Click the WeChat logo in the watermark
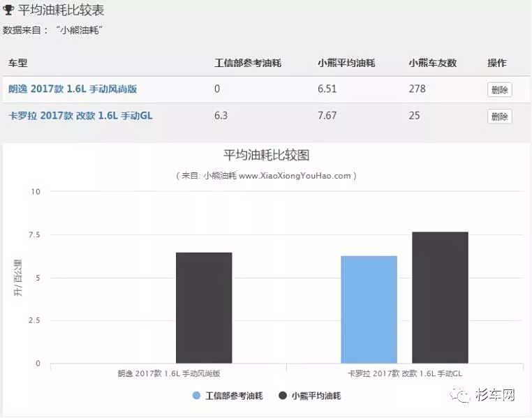This screenshot has width=532, height=418. click(464, 396)
